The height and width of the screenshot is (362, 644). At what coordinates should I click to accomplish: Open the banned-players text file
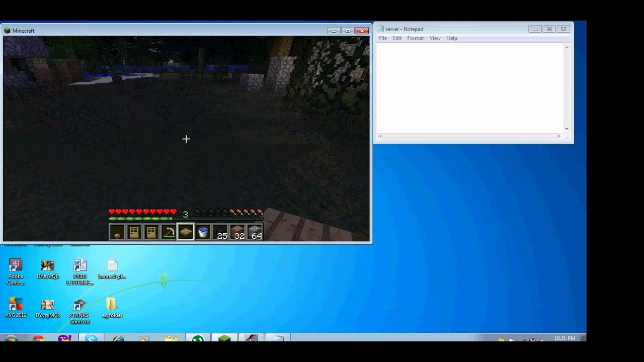click(112, 269)
